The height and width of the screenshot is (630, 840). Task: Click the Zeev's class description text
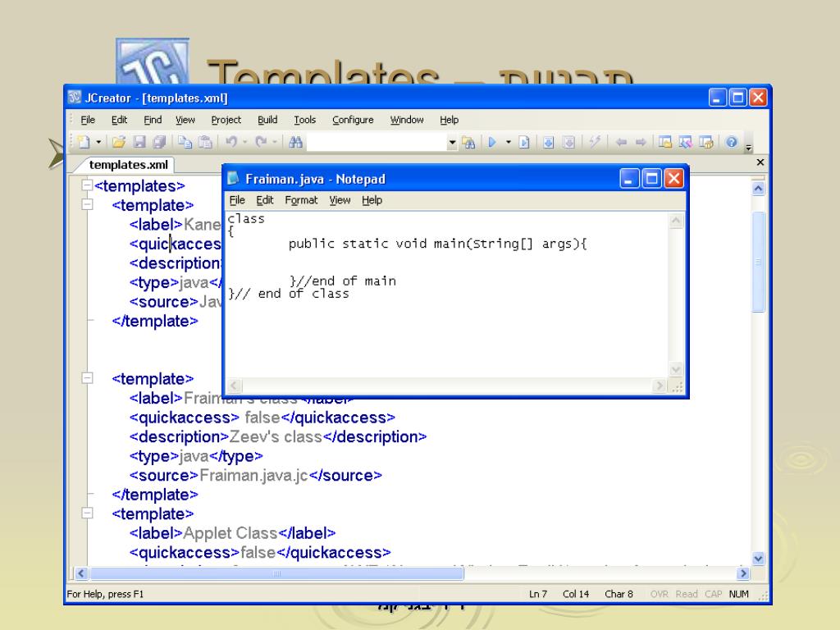pos(276,436)
